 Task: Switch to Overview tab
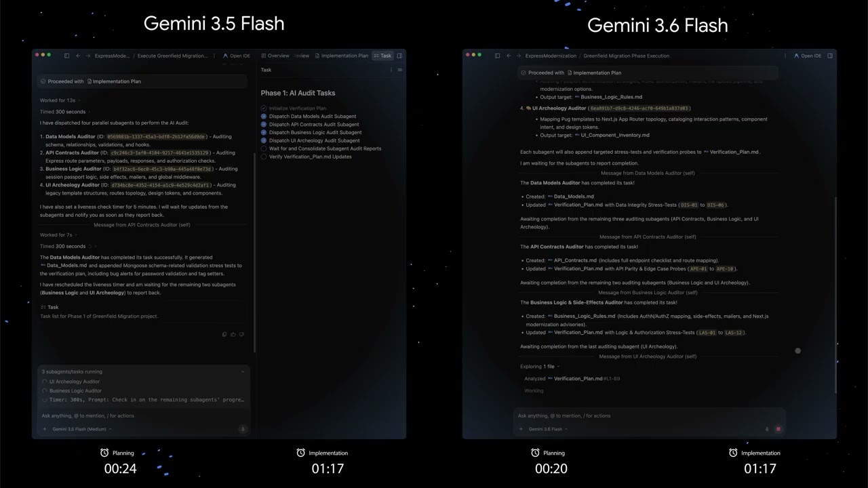275,56
